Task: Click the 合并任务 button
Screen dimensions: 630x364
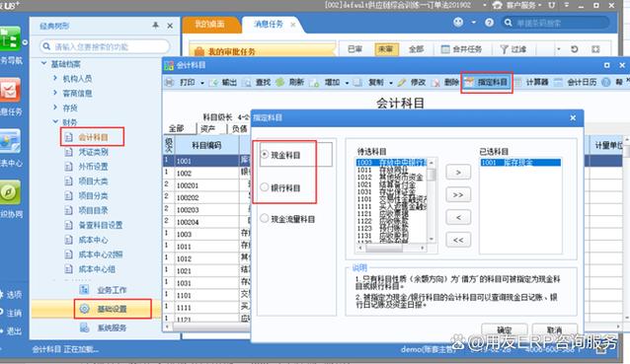Action: 461,49
